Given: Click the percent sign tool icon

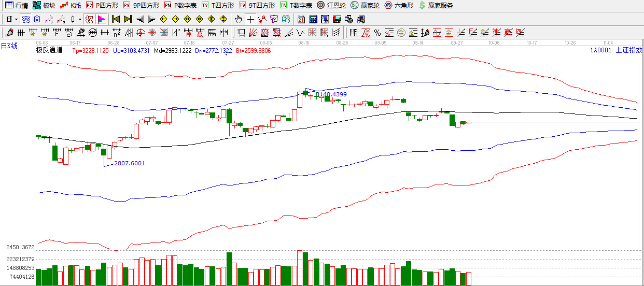Looking at the screenshot, I should [x=377, y=33].
